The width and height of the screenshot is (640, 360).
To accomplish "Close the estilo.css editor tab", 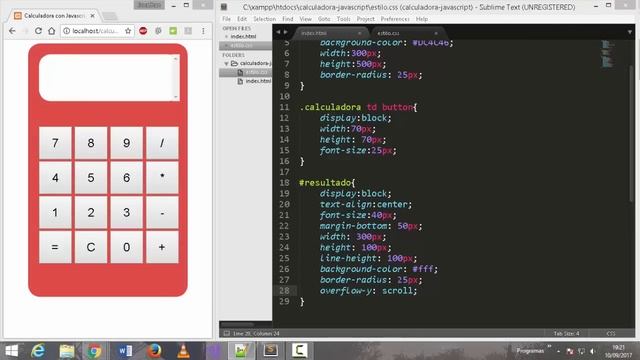I will [436, 33].
